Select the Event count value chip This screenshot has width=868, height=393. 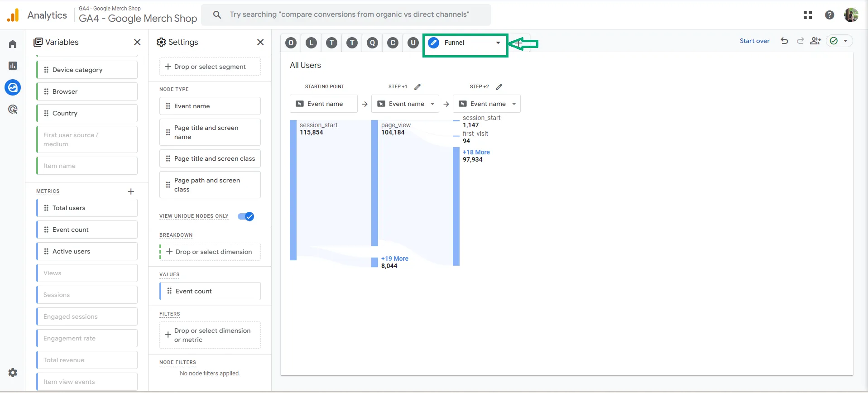tap(210, 291)
